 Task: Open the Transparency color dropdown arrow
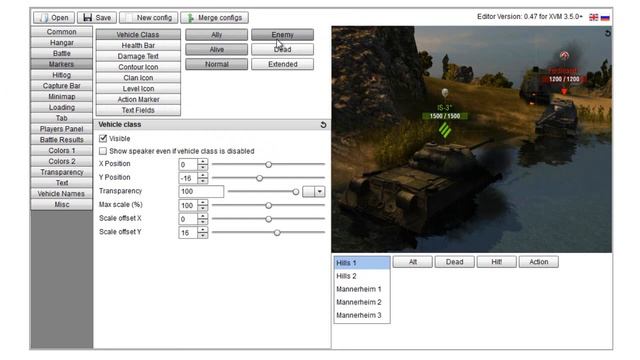pyautogui.click(x=320, y=191)
